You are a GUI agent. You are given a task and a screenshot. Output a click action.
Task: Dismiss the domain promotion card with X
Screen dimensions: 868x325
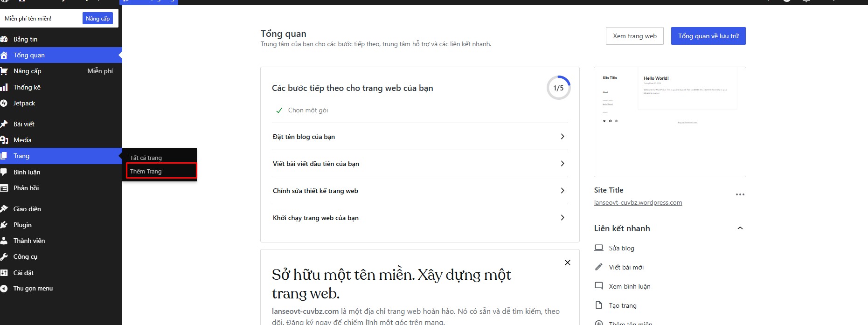click(568, 263)
